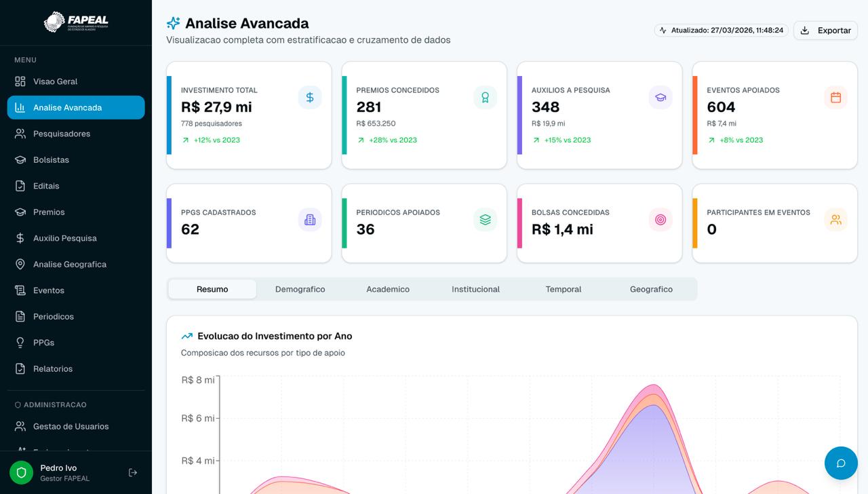The image size is (868, 494).
Task: Click the green shield user avatar
Action: tap(21, 472)
